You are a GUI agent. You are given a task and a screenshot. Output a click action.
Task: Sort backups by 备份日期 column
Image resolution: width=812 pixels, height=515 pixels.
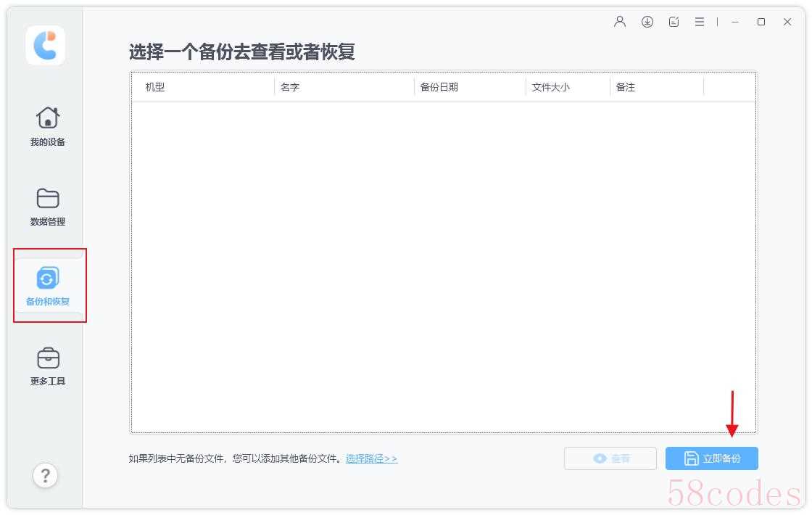coord(439,87)
